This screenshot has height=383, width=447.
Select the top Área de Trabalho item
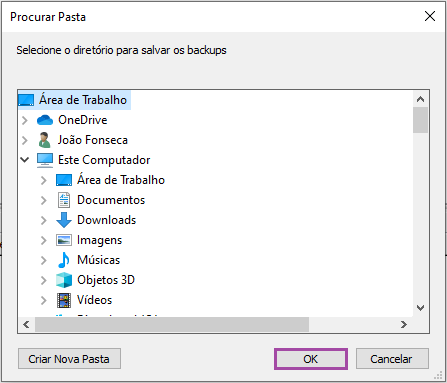coord(74,100)
